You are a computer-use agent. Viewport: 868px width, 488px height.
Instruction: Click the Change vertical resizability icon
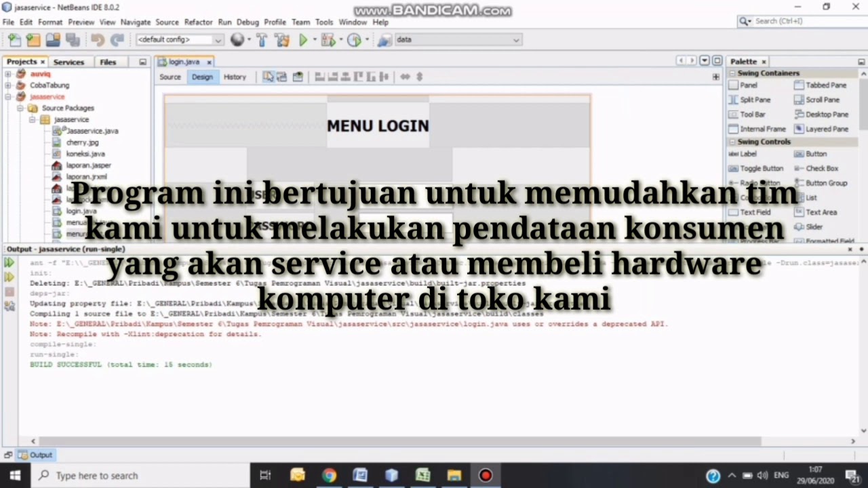420,77
